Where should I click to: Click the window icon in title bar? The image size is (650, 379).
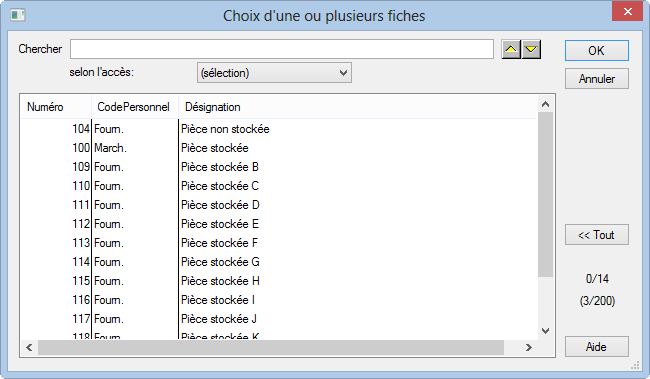pyautogui.click(x=17, y=15)
